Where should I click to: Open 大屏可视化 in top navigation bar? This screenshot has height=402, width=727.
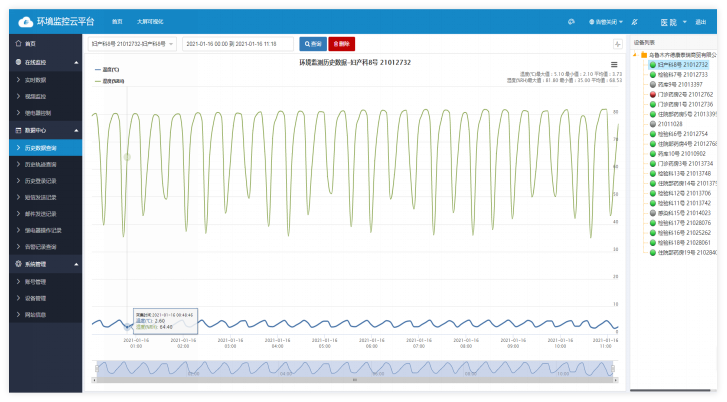[x=150, y=22]
